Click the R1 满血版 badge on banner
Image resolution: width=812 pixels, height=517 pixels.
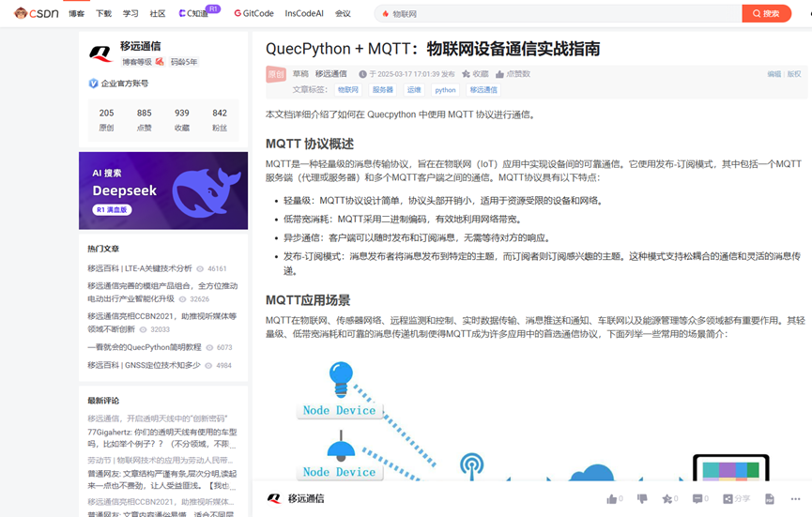[113, 209]
